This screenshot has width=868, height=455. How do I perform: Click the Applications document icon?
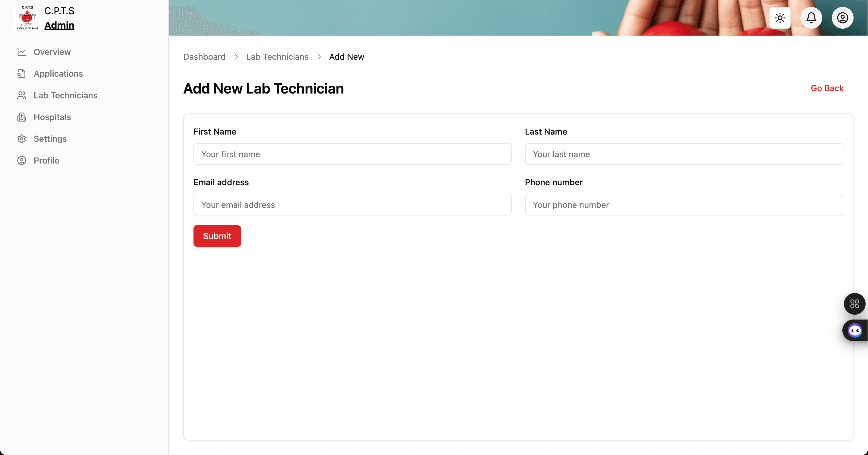pyautogui.click(x=22, y=74)
